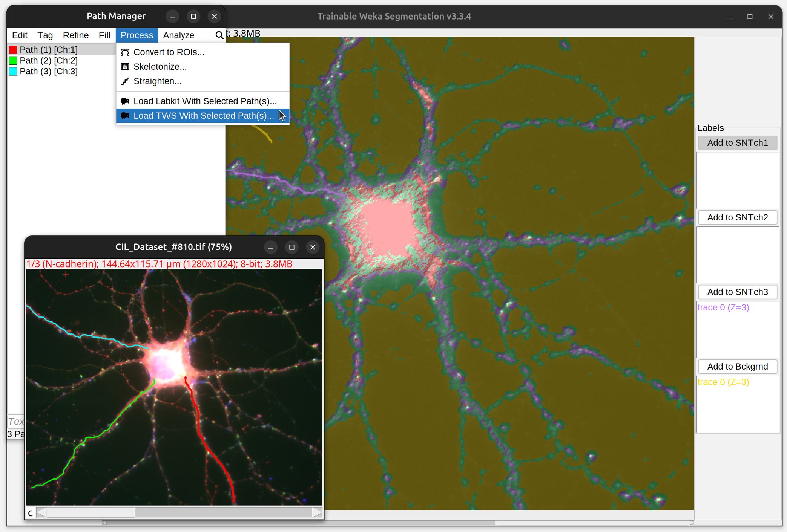Image resolution: width=787 pixels, height=532 pixels.
Task: Maximize the Path Manager window
Action: pos(193,16)
